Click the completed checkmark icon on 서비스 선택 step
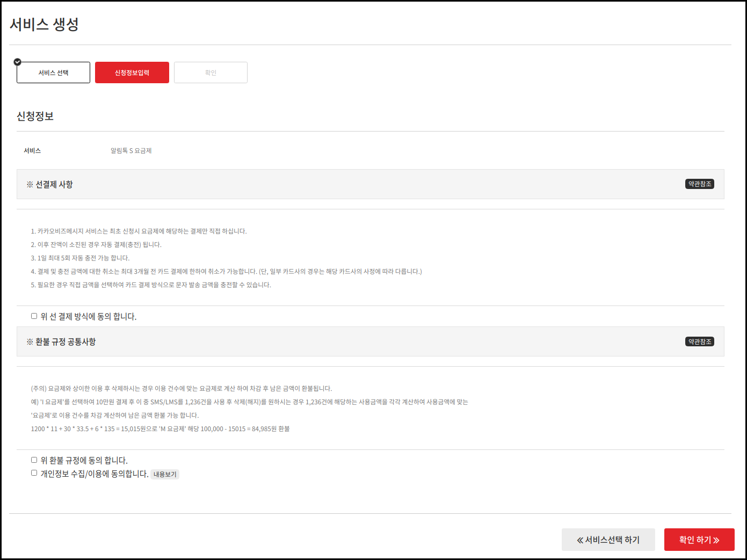 pos(17,62)
